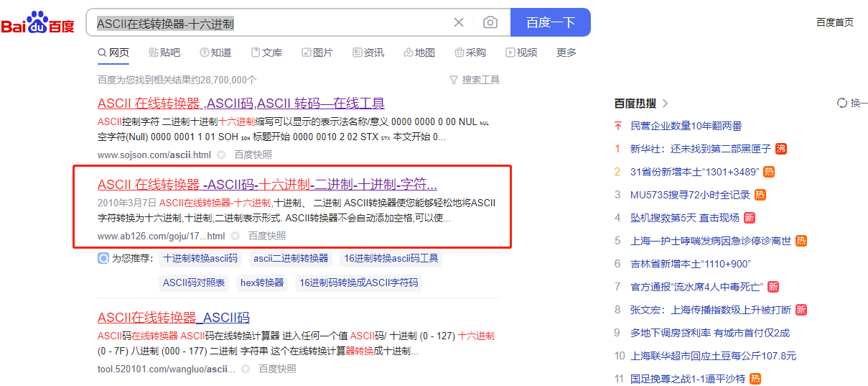Open the www.sojson.com/ascii.html URL link
Screen dimensions: 868x386
pyautogui.click(x=154, y=155)
